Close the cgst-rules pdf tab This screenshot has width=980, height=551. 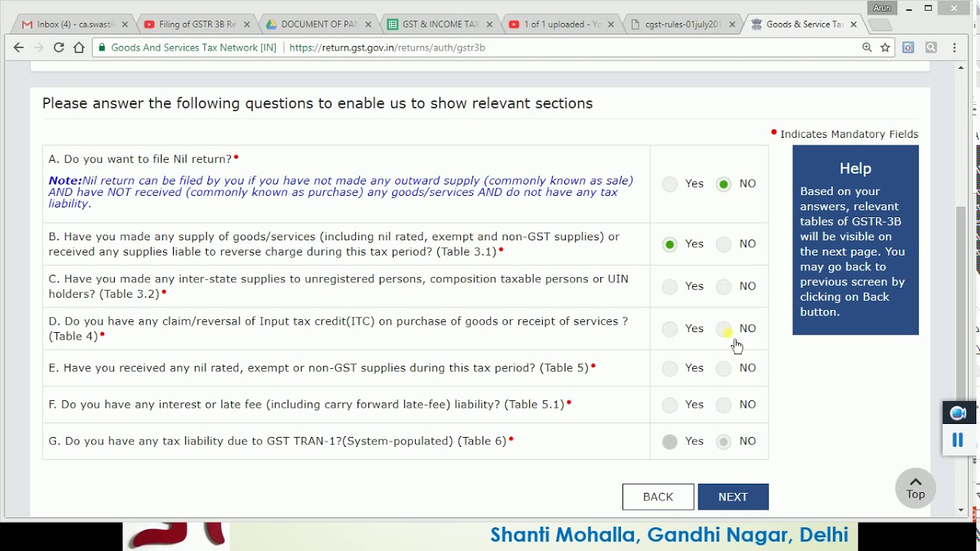[732, 24]
